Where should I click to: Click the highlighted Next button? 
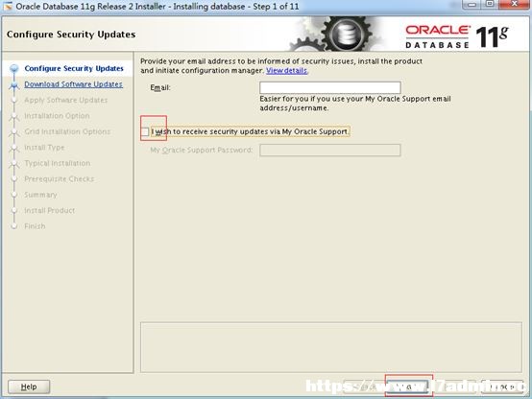pyautogui.click(x=408, y=387)
